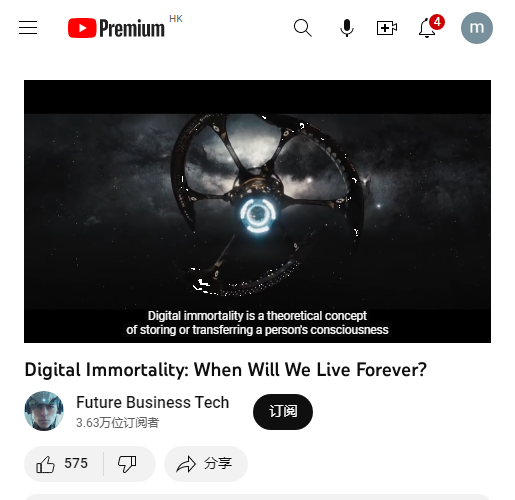
Task: Click the YouTube Premium logo
Action: [116, 28]
